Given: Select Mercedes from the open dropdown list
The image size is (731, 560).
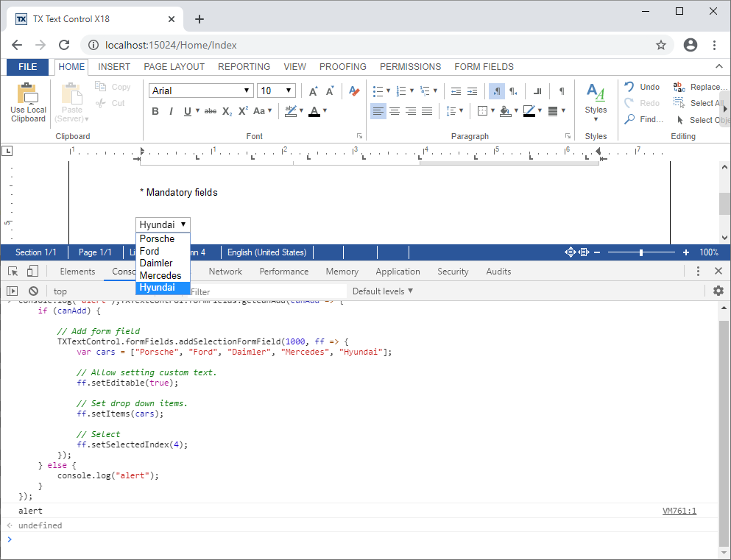Looking at the screenshot, I should 158,275.
